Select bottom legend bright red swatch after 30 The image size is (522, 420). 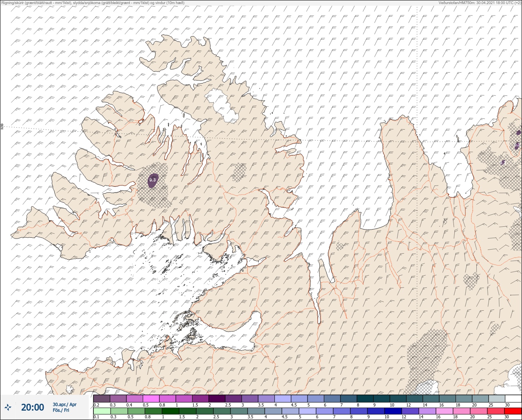pos(513,411)
